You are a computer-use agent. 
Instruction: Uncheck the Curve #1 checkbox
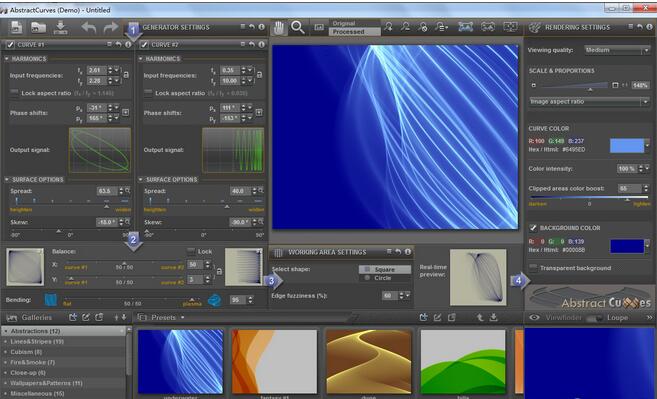coord(10,44)
